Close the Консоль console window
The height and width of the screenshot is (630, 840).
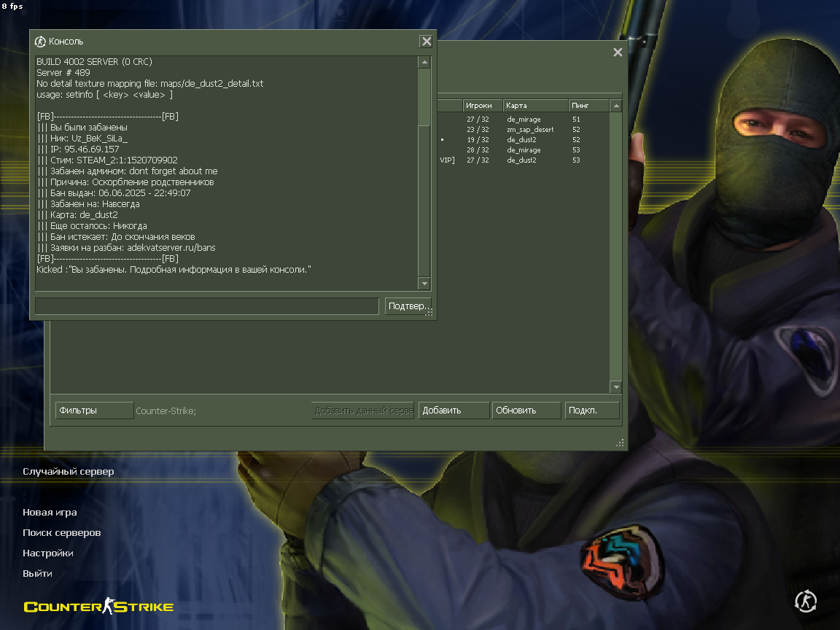pos(427,42)
